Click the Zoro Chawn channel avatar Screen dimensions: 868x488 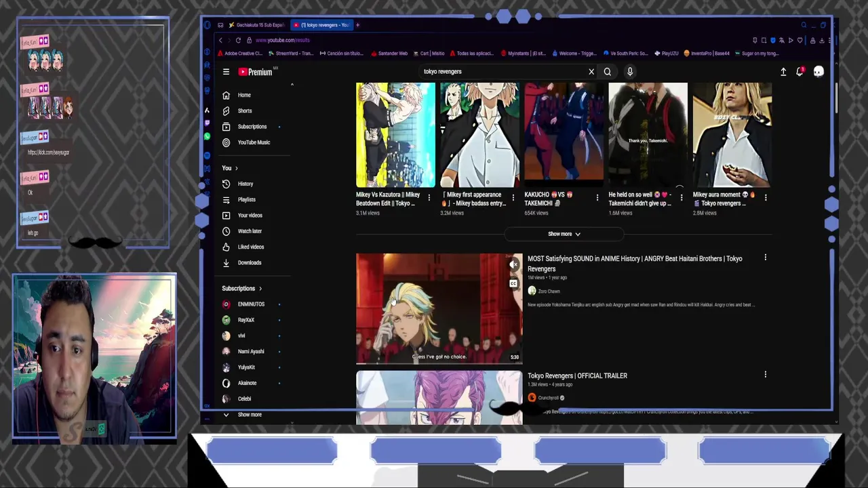(532, 291)
